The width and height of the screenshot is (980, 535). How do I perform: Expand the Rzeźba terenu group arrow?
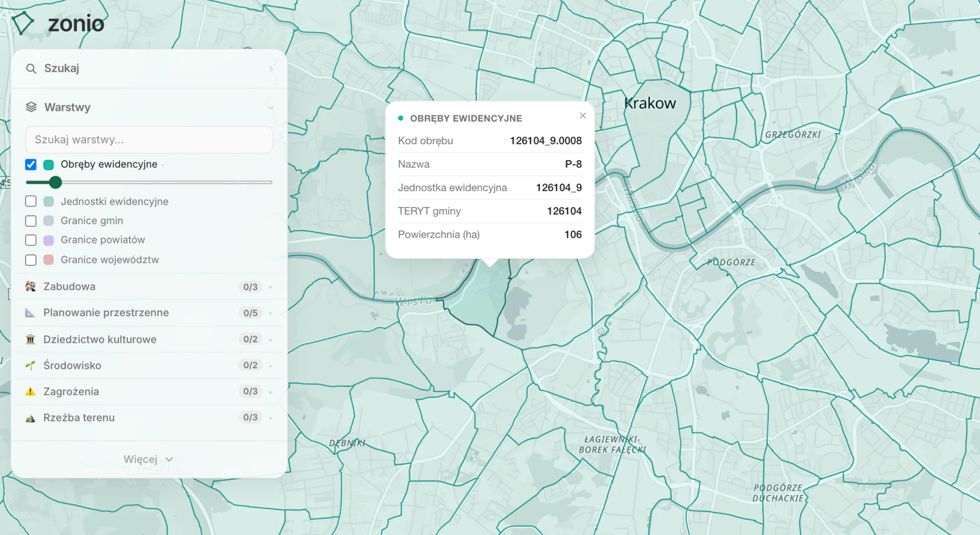click(271, 418)
